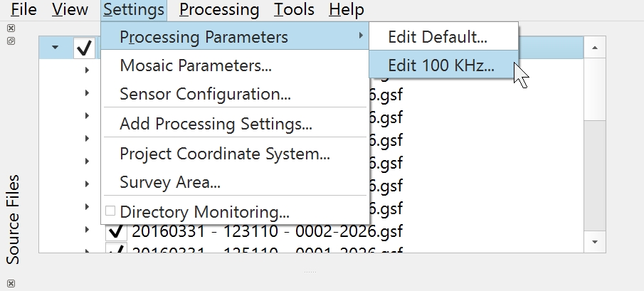Collapse the root tree node
Image resolution: width=644 pixels, height=291 pixels.
click(x=55, y=48)
